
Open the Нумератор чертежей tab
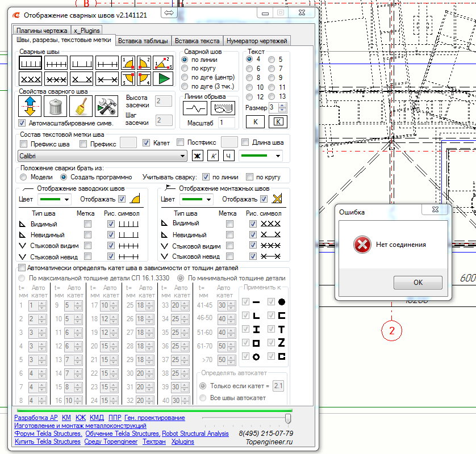click(x=257, y=41)
